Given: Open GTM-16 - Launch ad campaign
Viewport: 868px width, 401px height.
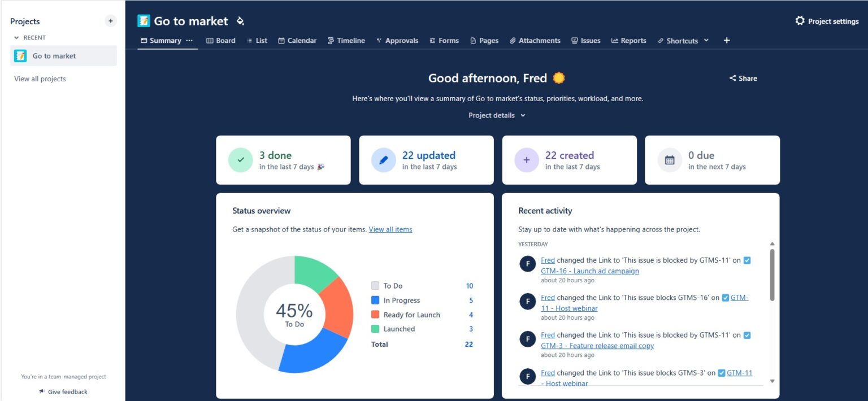Looking at the screenshot, I should (590, 271).
